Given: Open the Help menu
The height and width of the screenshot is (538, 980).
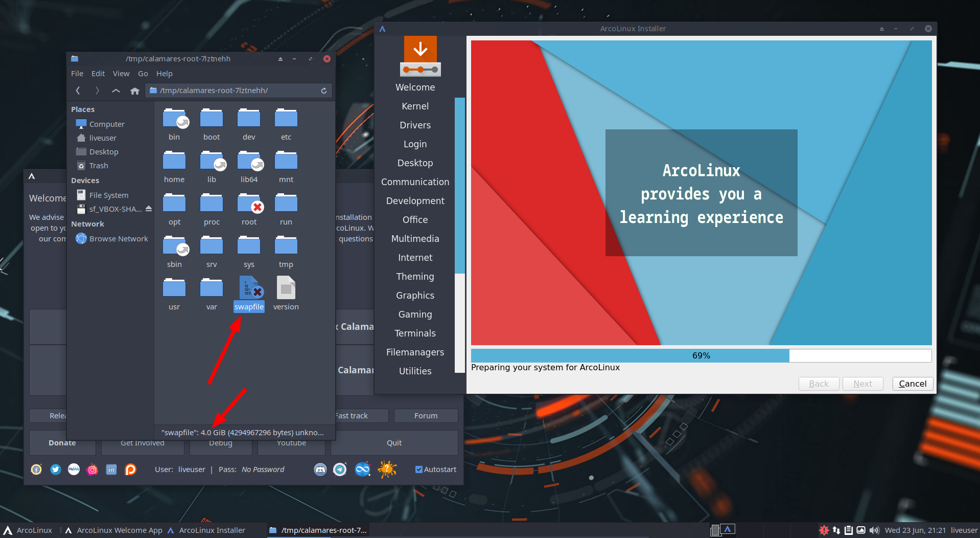Looking at the screenshot, I should (x=165, y=74).
